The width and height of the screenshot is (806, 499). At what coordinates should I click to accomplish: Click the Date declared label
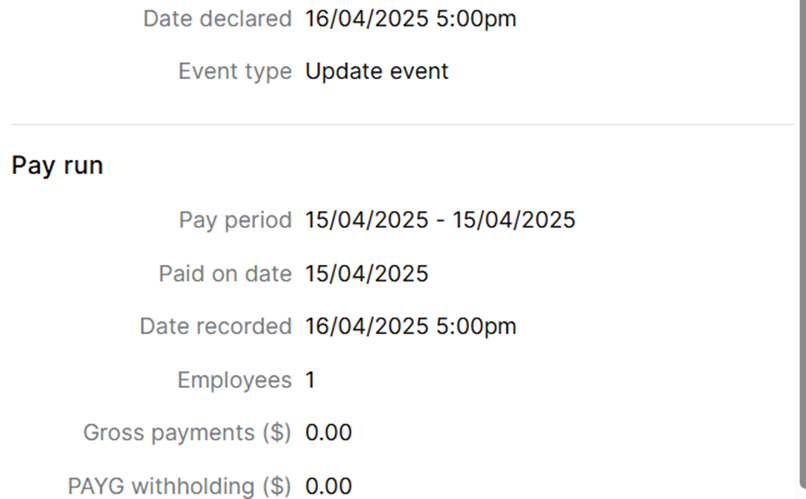click(217, 18)
